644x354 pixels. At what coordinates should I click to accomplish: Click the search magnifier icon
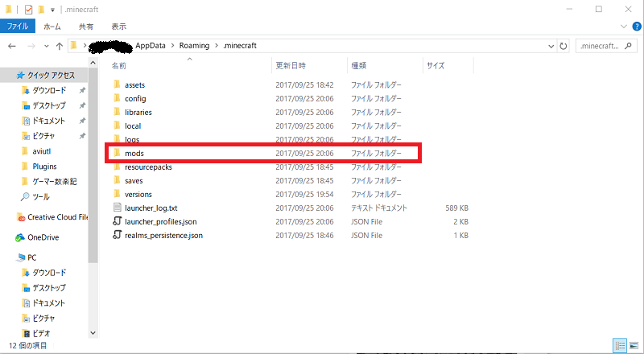coord(628,46)
